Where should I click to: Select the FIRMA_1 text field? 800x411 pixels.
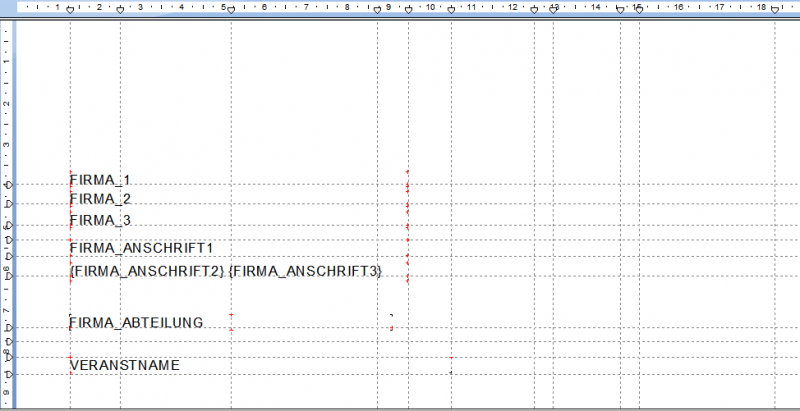click(x=100, y=180)
